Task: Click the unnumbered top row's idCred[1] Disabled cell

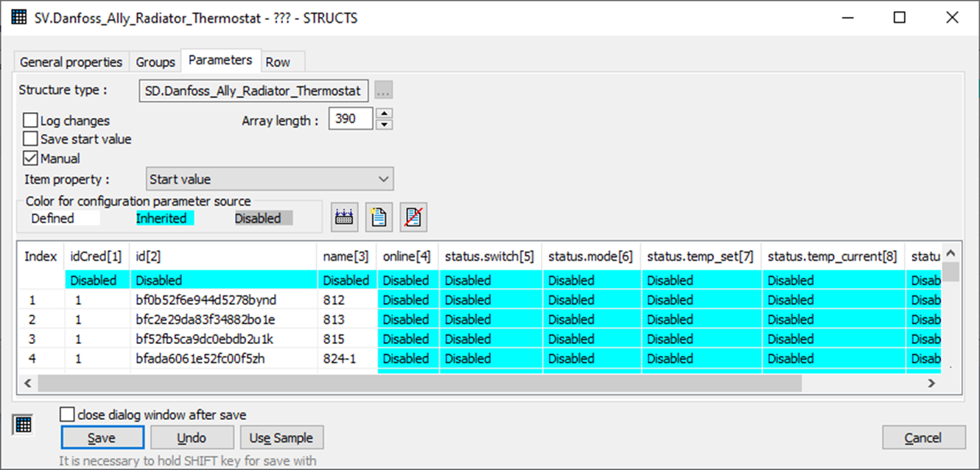Action: pyautogui.click(x=97, y=280)
